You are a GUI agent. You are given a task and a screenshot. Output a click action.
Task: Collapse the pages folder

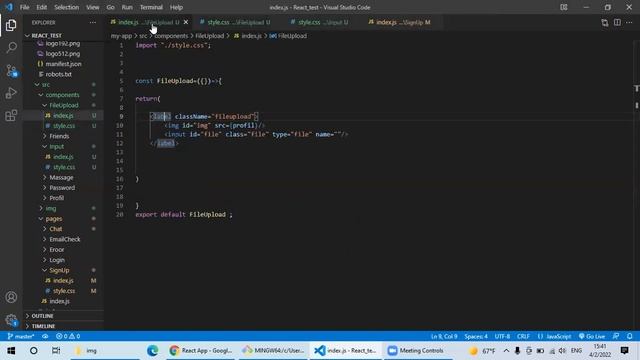click(x=53, y=219)
